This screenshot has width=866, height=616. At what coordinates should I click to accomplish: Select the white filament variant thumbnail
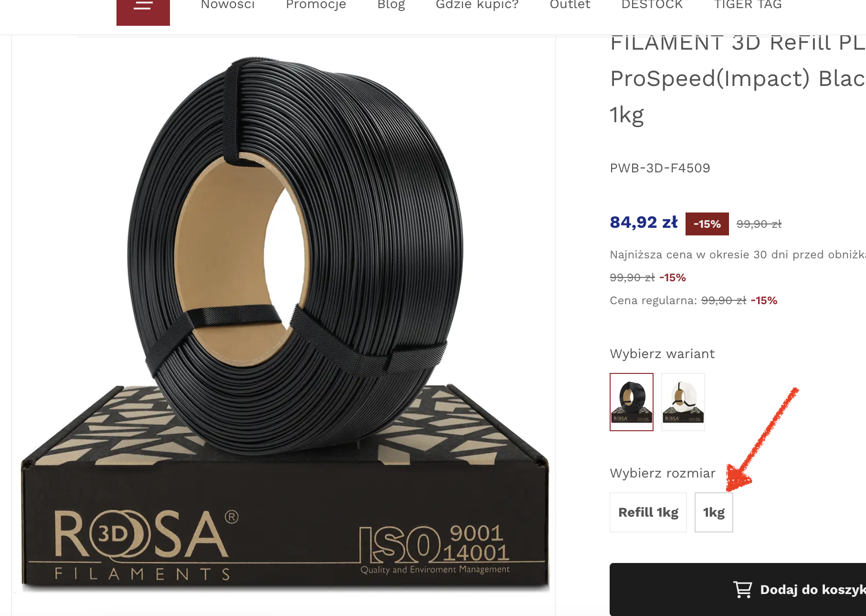(683, 402)
